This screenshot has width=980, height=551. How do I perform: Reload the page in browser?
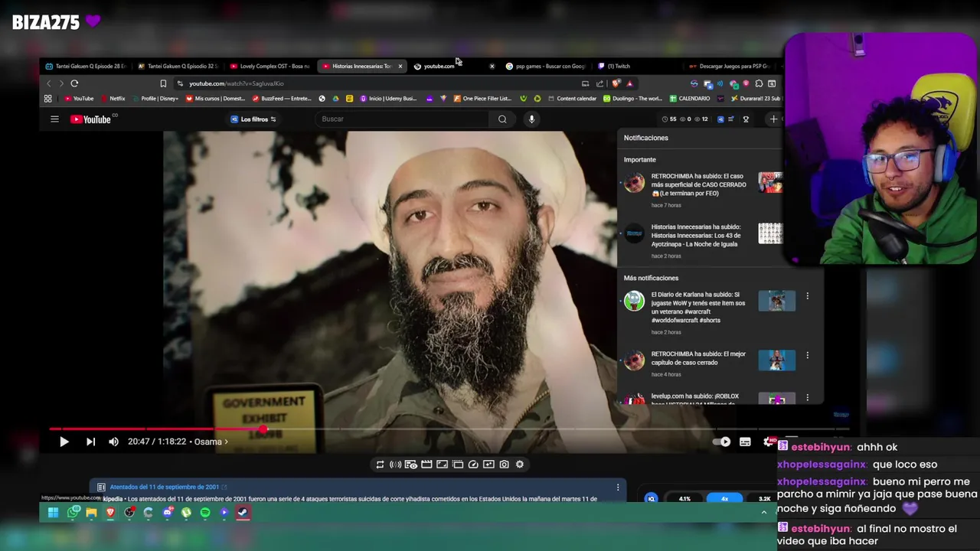coord(74,83)
